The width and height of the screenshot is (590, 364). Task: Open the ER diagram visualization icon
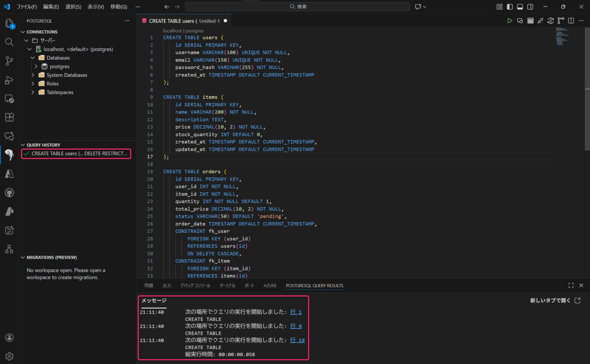pyautogui.click(x=561, y=21)
